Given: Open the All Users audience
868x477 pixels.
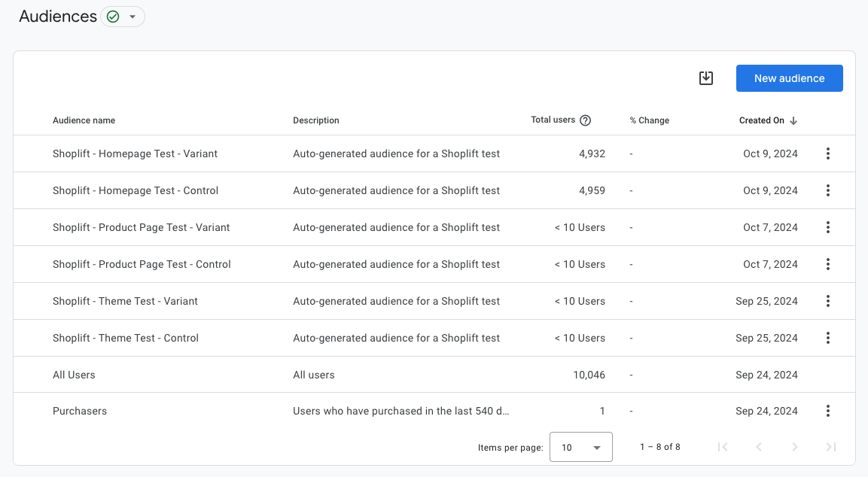Looking at the screenshot, I should 74,375.
